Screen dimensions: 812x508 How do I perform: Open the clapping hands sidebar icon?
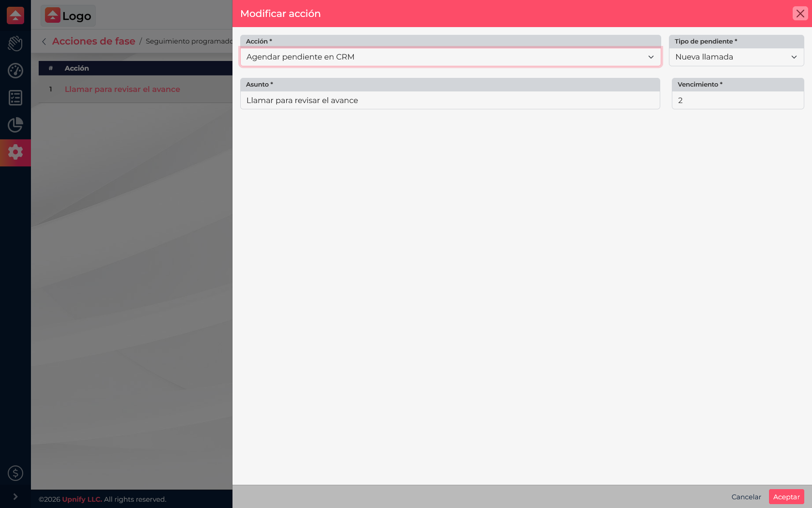15,44
